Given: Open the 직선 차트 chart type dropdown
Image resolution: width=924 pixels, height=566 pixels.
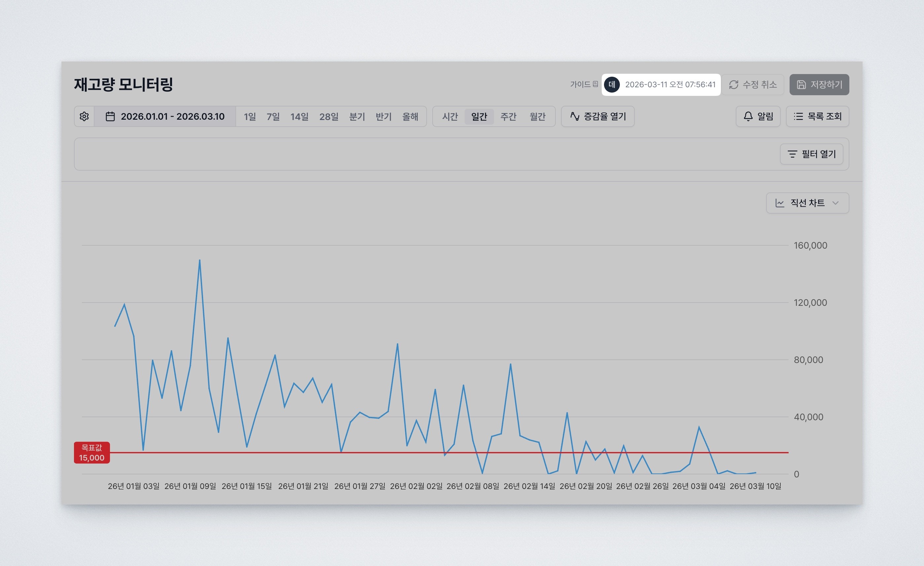Looking at the screenshot, I should point(807,203).
